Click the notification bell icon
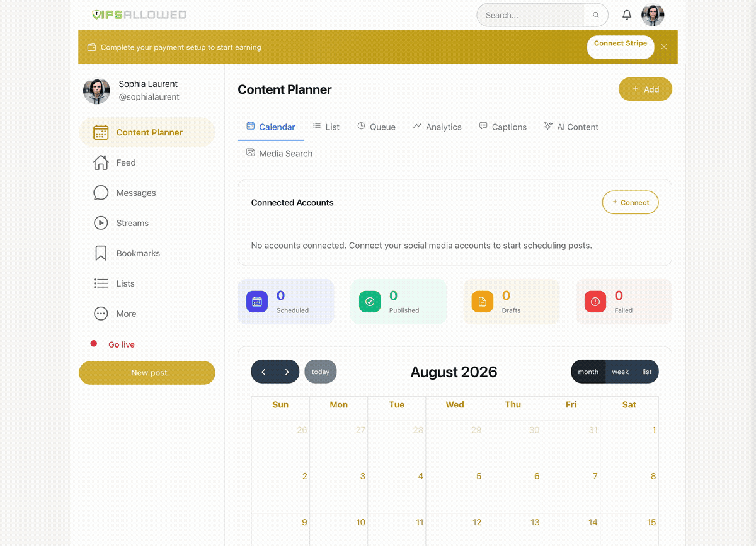The image size is (756, 546). click(x=627, y=15)
